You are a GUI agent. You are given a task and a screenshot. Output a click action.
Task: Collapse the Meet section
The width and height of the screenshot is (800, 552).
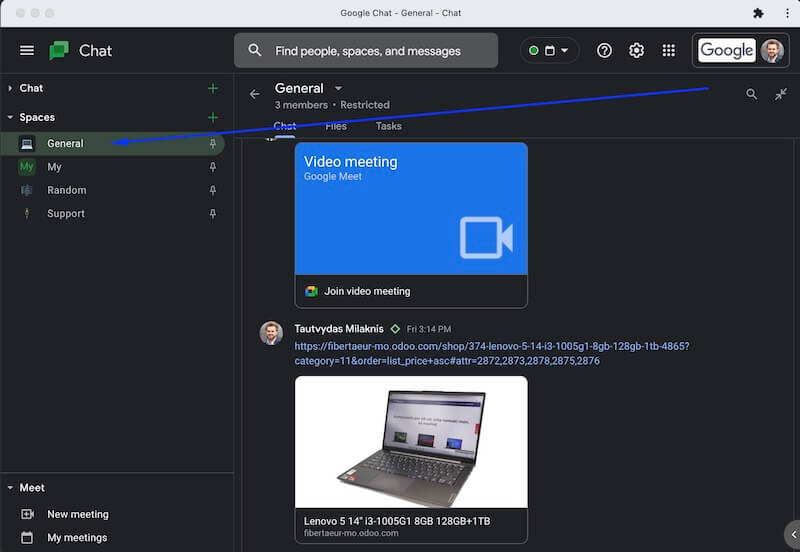point(10,488)
